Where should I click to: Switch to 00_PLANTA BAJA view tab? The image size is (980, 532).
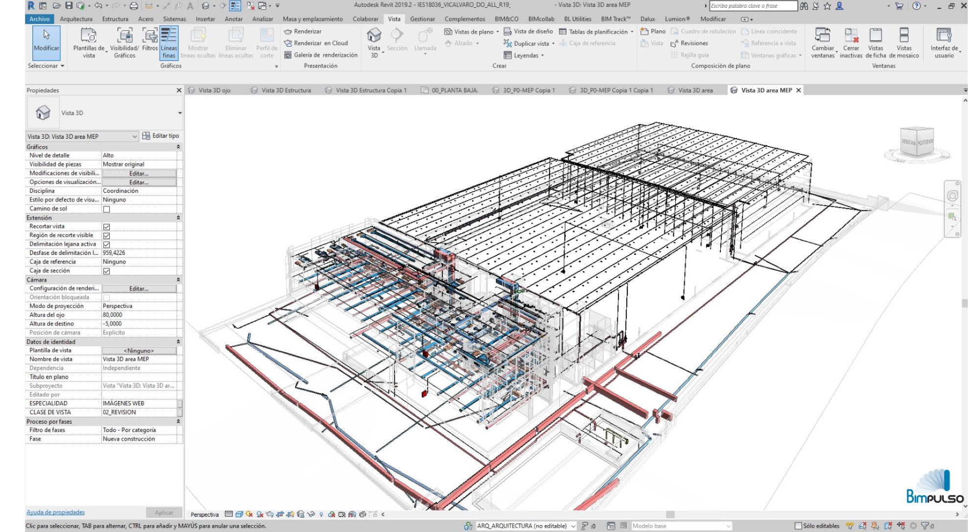[450, 90]
